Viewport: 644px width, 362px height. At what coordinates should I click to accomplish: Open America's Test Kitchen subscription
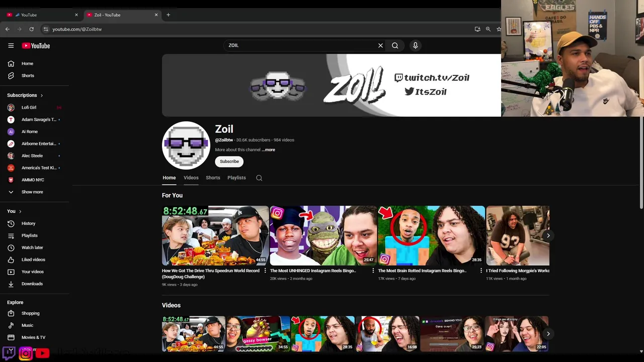pyautogui.click(x=35, y=167)
